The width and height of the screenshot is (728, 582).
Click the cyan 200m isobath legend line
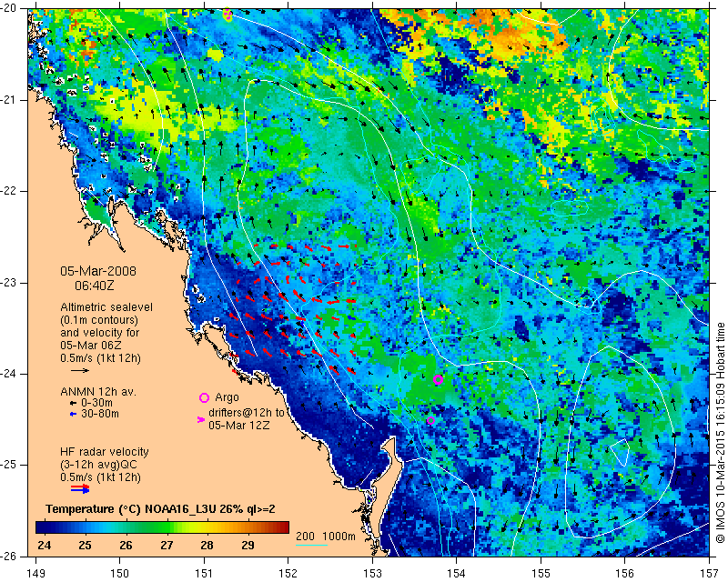pyautogui.click(x=311, y=545)
